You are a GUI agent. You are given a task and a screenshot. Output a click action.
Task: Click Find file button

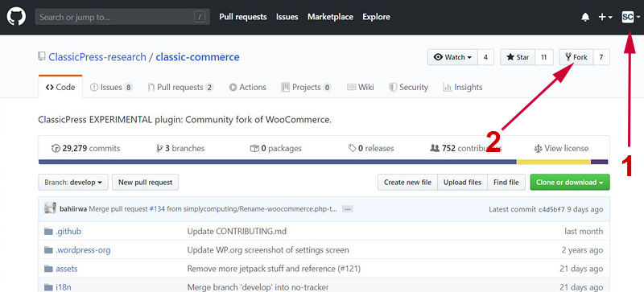[506, 183]
